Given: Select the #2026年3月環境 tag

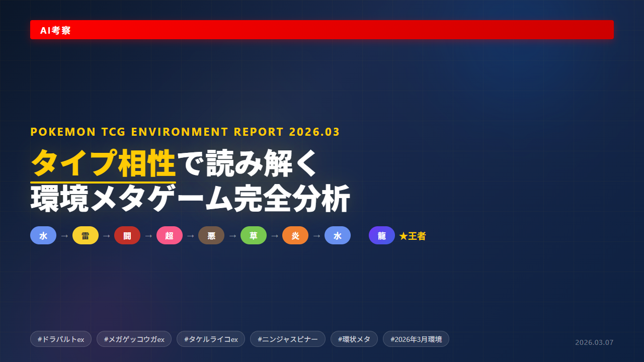Looking at the screenshot, I should point(416,339).
